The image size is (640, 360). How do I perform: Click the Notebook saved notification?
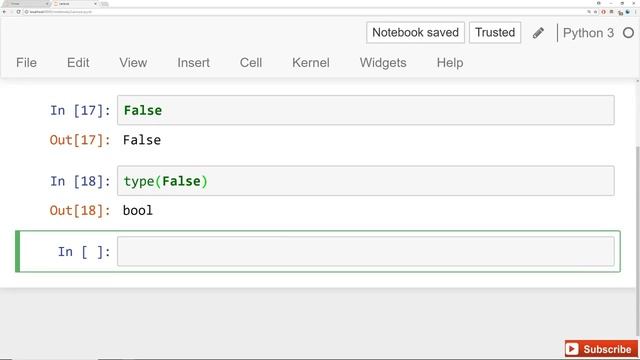tap(415, 32)
